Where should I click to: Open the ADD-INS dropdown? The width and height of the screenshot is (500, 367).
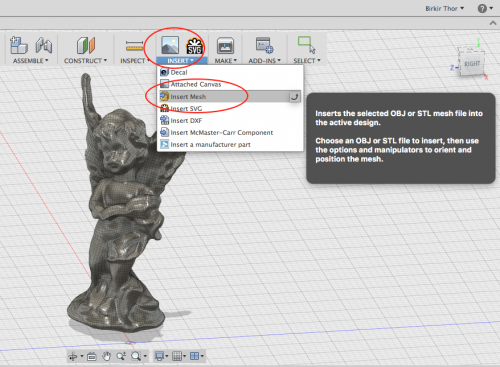(x=265, y=61)
